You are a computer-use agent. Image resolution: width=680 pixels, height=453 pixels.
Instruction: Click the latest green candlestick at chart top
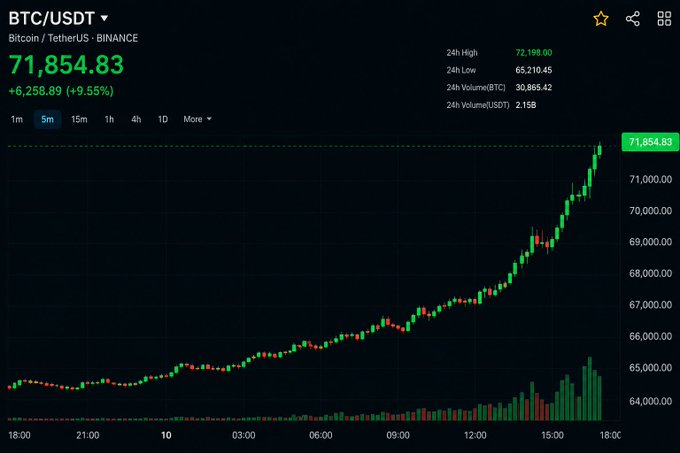coord(600,150)
